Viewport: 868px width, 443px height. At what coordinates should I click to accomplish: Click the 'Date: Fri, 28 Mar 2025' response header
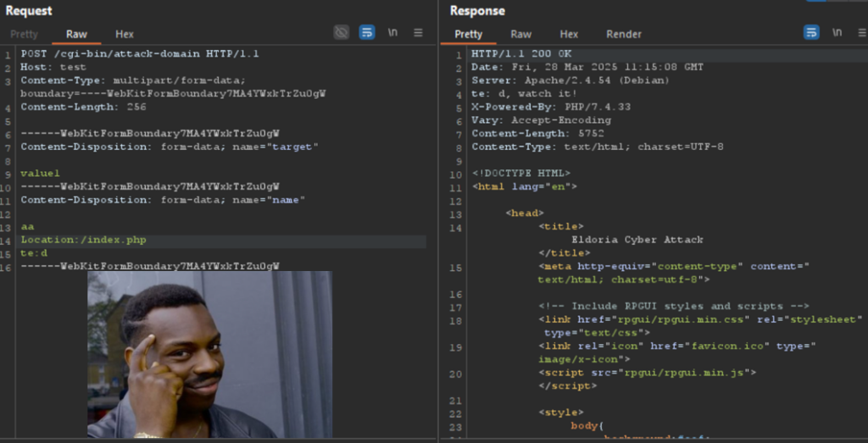[x=587, y=68]
